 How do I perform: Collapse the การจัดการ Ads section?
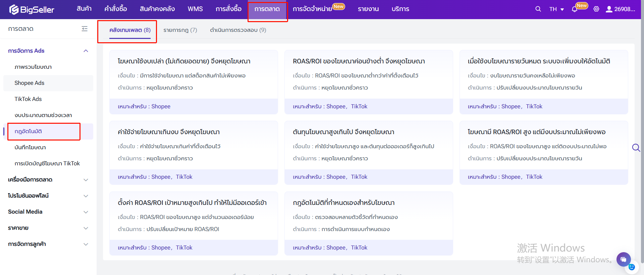tap(86, 51)
